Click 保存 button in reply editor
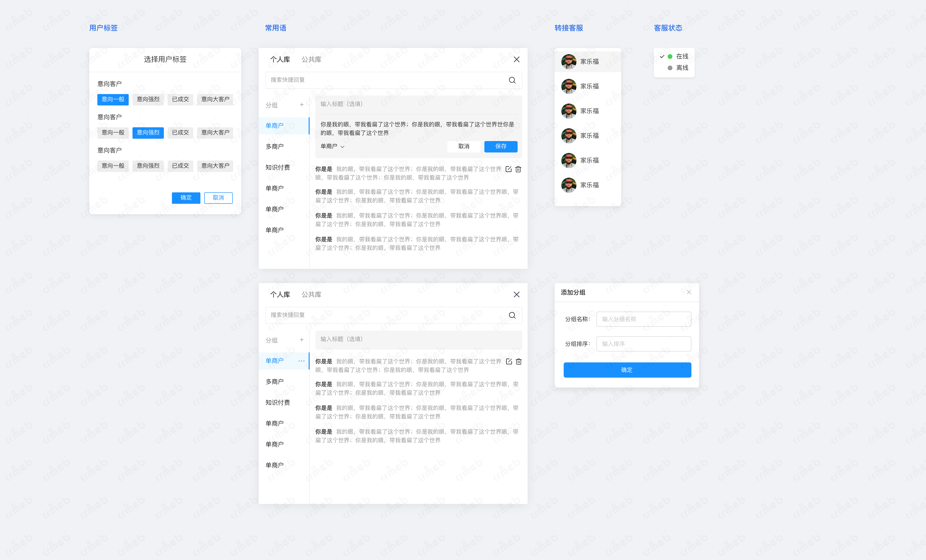Viewport: 926px width, 560px height. [x=501, y=147]
